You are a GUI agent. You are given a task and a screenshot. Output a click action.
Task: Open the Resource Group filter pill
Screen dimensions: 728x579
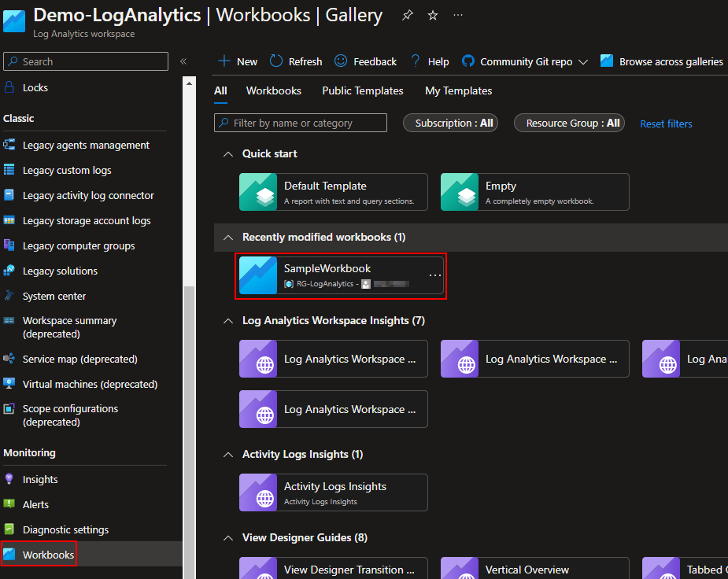(569, 123)
